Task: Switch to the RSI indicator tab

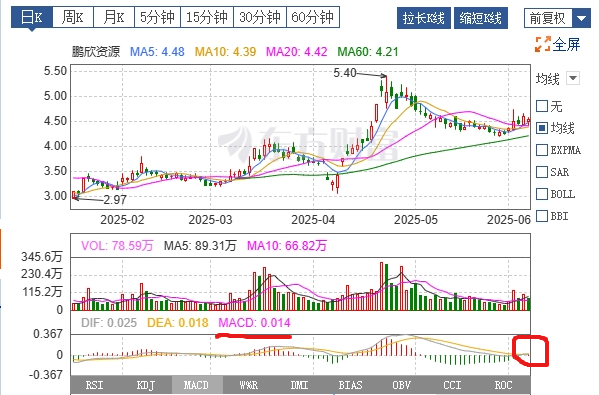Action: click(94, 385)
